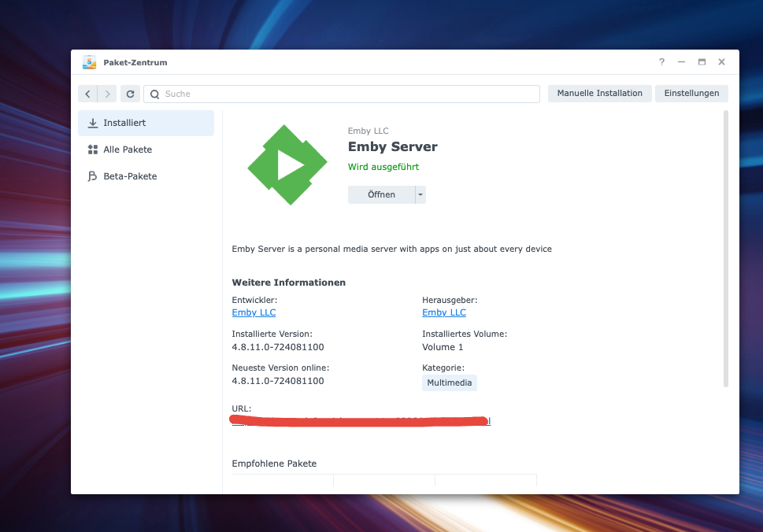Go forward with the right arrow button
This screenshot has height=532, width=763.
click(107, 94)
